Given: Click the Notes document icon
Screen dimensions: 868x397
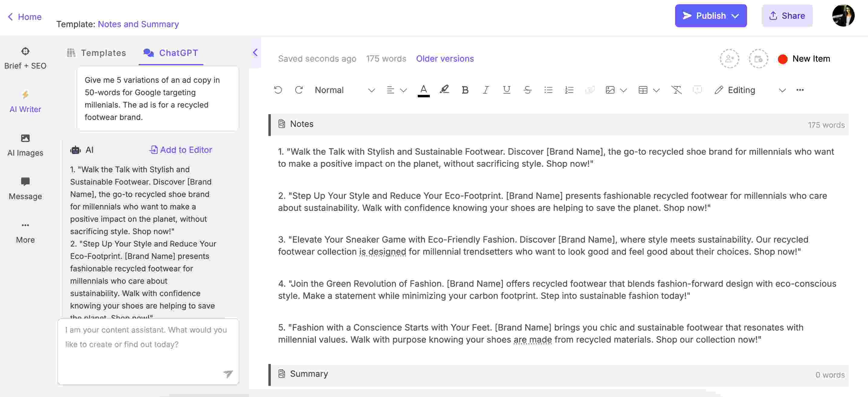Looking at the screenshot, I should point(281,124).
